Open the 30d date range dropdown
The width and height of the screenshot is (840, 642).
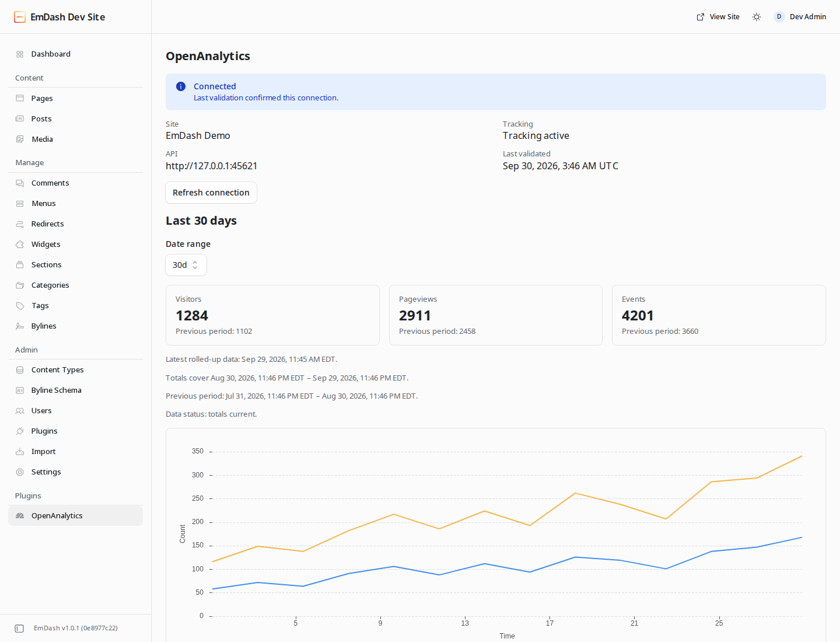click(x=186, y=265)
